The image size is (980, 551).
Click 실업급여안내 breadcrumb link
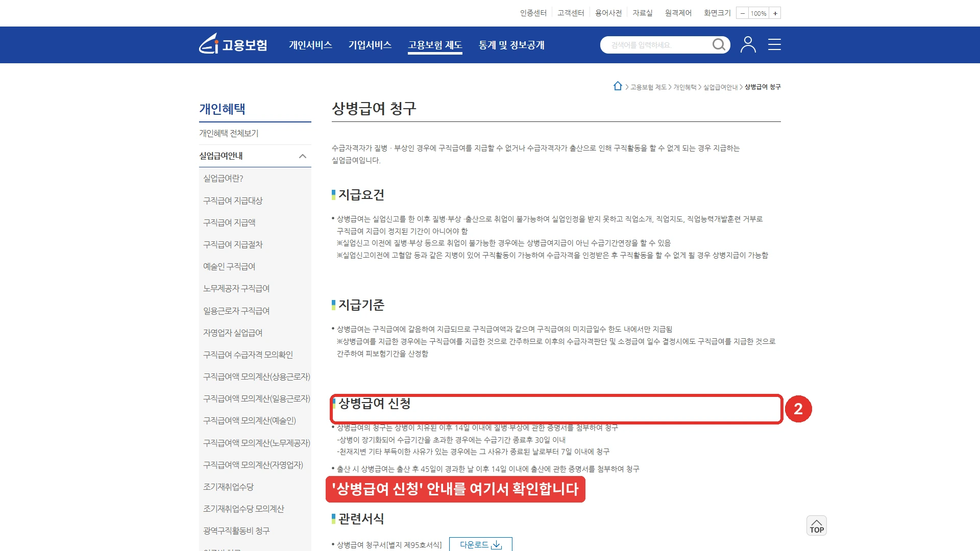[720, 87]
